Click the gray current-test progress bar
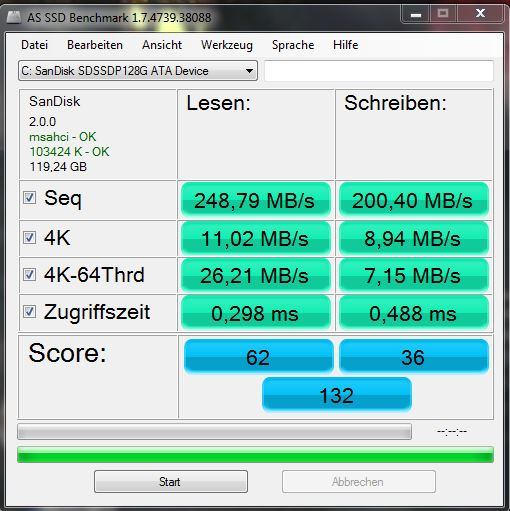Image resolution: width=510 pixels, height=511 pixels. click(x=214, y=432)
